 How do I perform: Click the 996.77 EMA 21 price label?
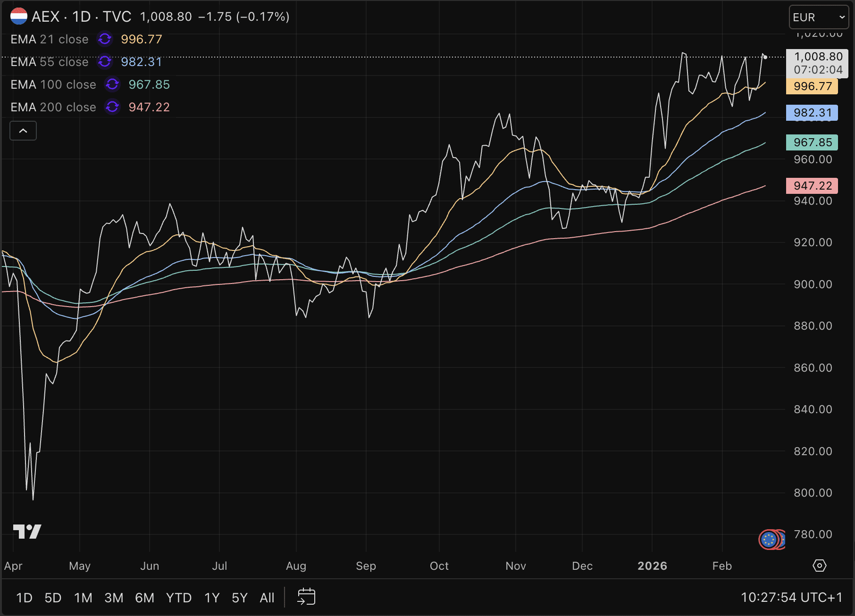tap(812, 86)
